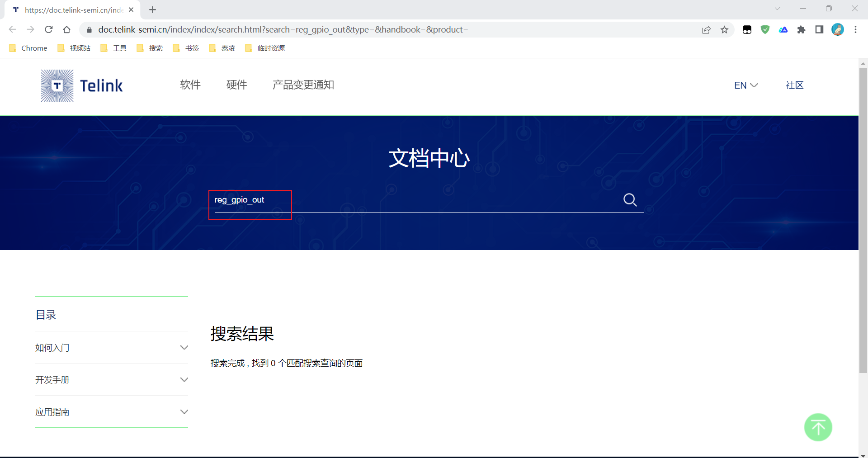Expand 如何入门 section
This screenshot has width=868, height=458.
point(112,347)
